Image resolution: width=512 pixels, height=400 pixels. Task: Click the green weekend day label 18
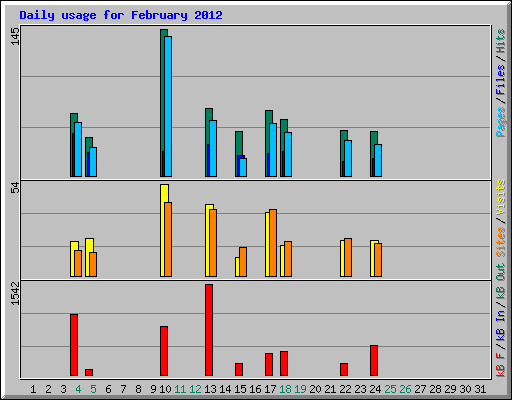tap(285, 389)
